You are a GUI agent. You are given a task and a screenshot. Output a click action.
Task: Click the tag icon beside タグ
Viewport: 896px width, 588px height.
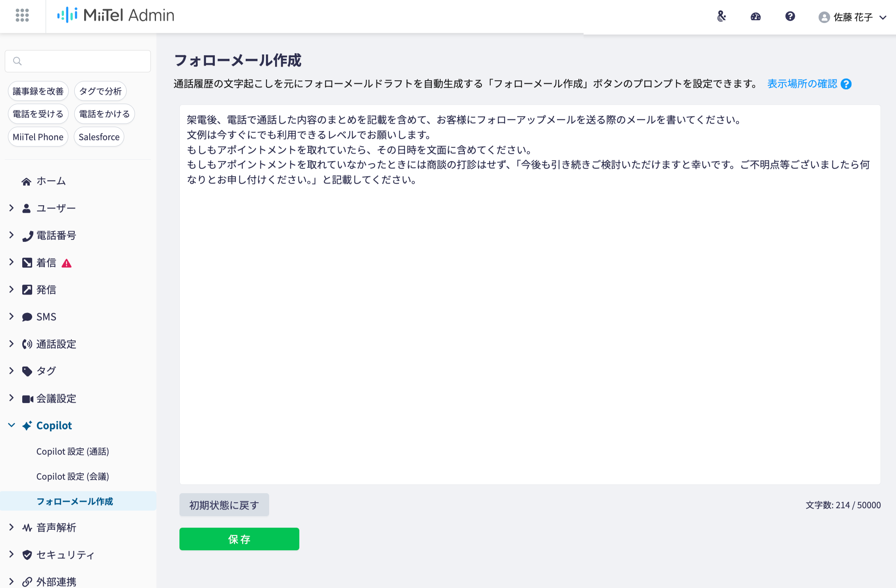[x=27, y=371]
